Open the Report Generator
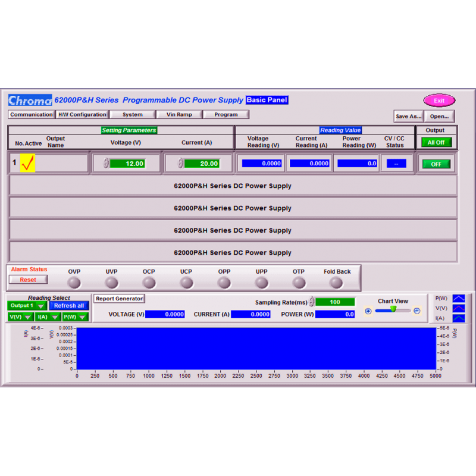The height and width of the screenshot is (476, 476). coord(120,299)
